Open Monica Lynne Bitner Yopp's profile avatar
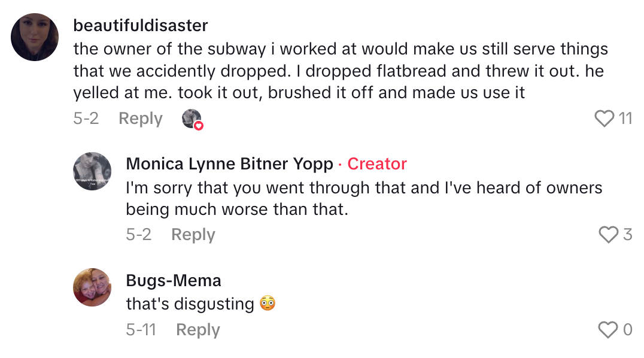 pos(92,172)
